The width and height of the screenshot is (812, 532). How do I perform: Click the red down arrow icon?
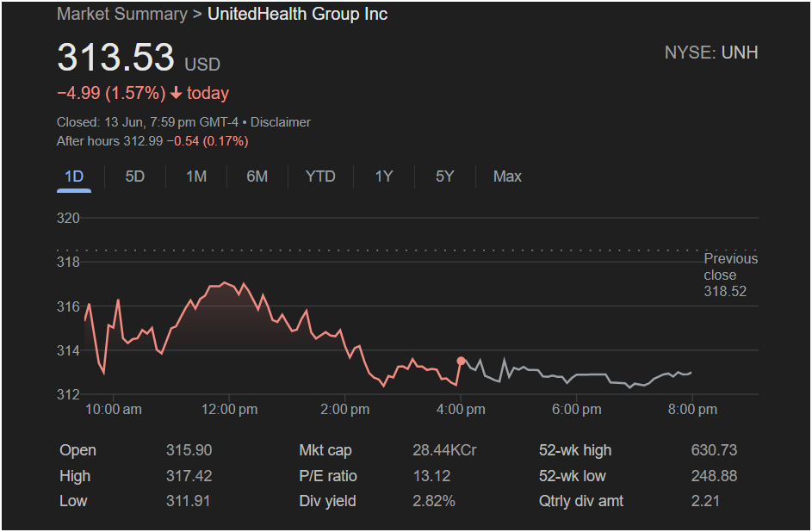pos(176,93)
